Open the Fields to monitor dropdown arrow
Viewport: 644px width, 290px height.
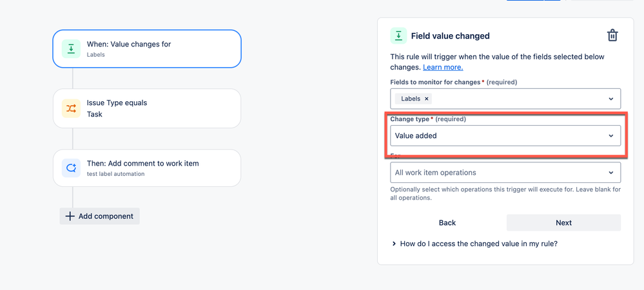[610, 99]
